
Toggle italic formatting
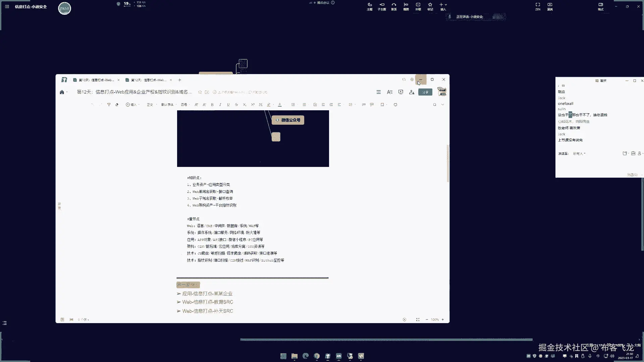220,105
